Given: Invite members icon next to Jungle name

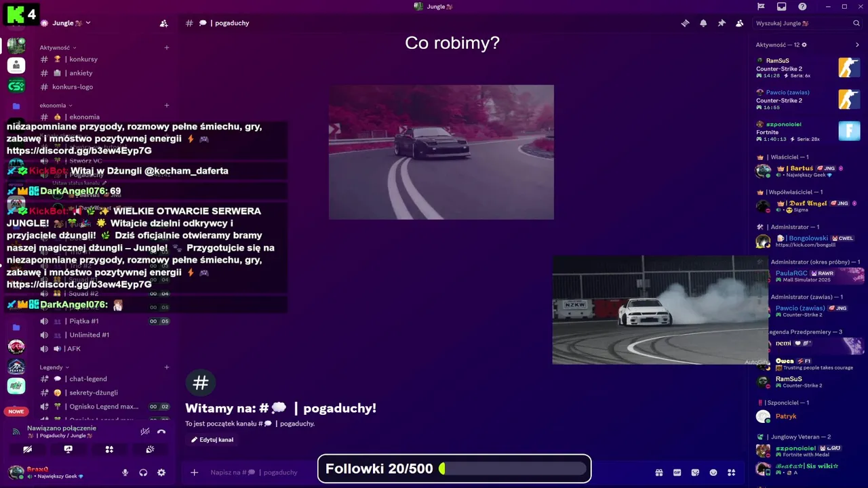Looking at the screenshot, I should coord(163,23).
